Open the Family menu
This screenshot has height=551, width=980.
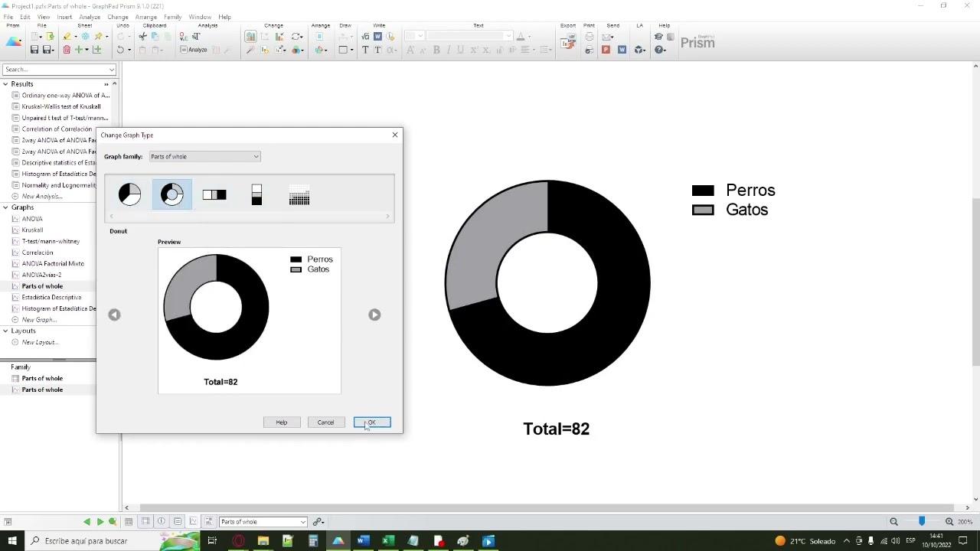(x=173, y=17)
